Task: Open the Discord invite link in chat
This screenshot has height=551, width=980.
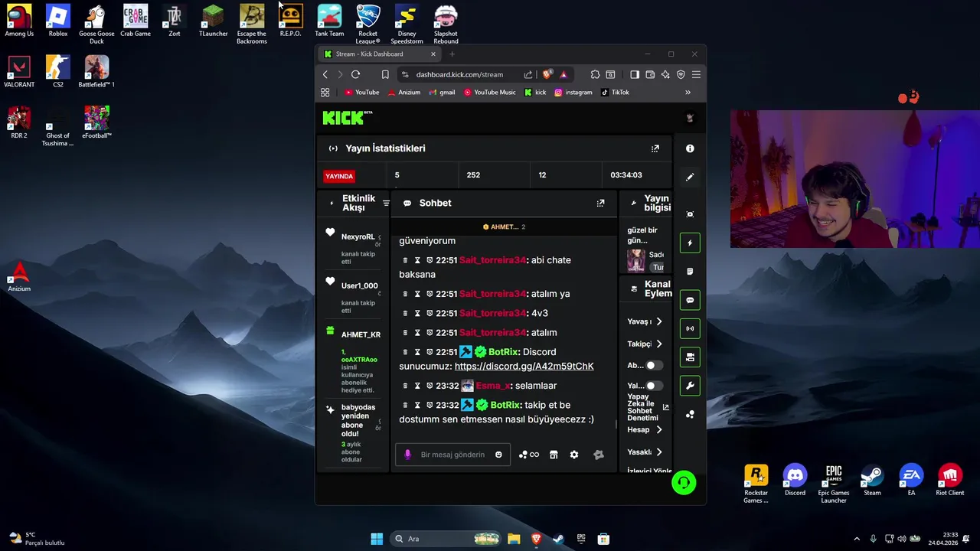Action: pos(524,367)
